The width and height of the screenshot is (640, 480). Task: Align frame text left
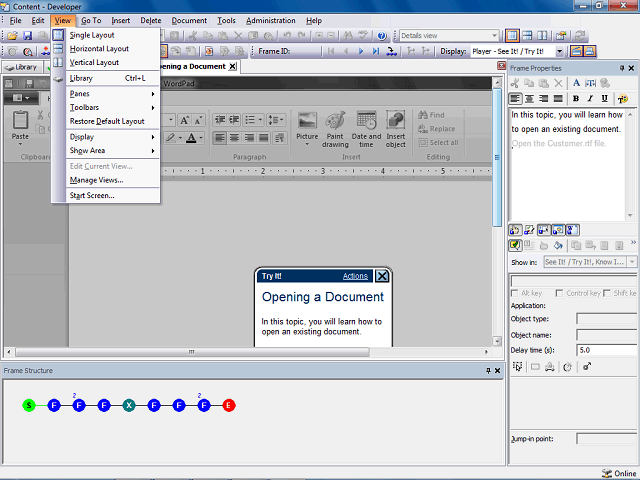515,98
